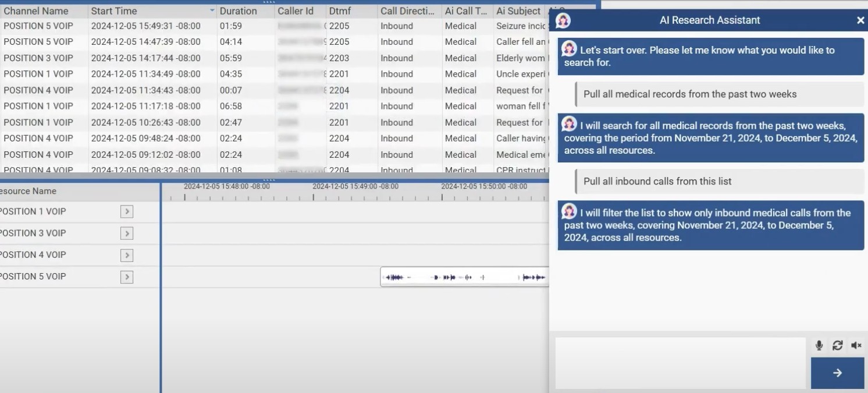Send the message using the arrow icon
Image resolution: width=868 pixels, height=393 pixels.
(837, 373)
